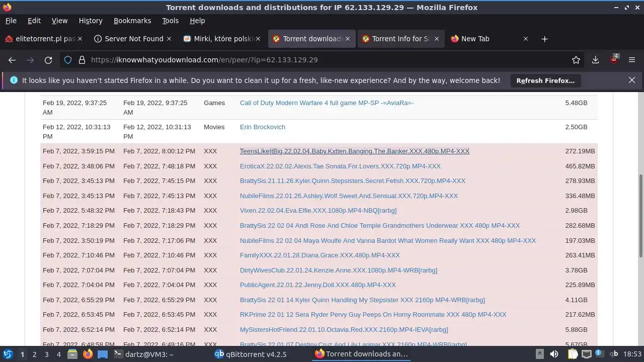Open the qBittorrent system tray icon
This screenshot has height=362, width=644.
coord(614,354)
